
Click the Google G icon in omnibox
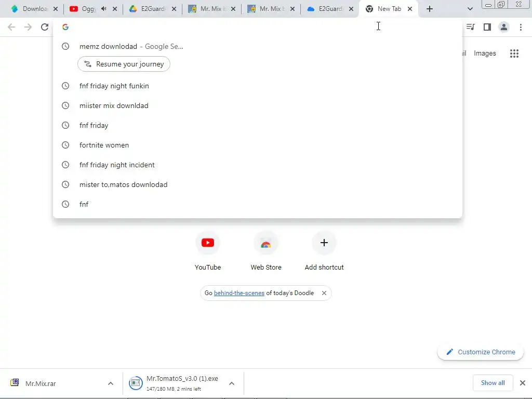[x=65, y=27]
